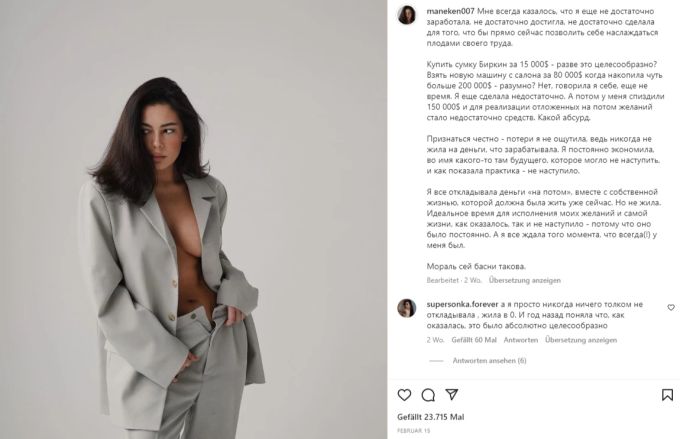Like the post with the heart icon

tap(404, 395)
